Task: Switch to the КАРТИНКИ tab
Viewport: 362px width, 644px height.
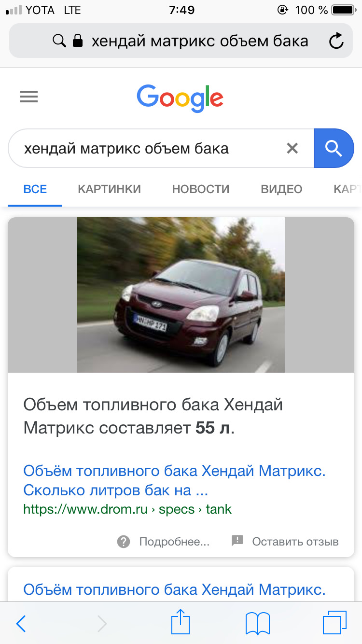Action: (109, 189)
